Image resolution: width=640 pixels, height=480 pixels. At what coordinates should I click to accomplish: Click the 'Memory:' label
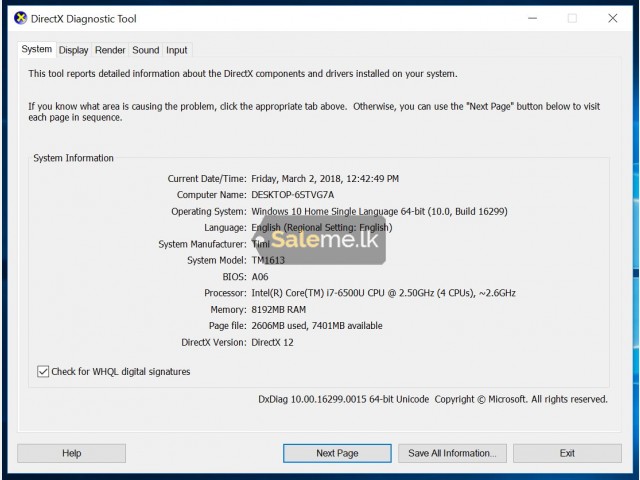228,309
